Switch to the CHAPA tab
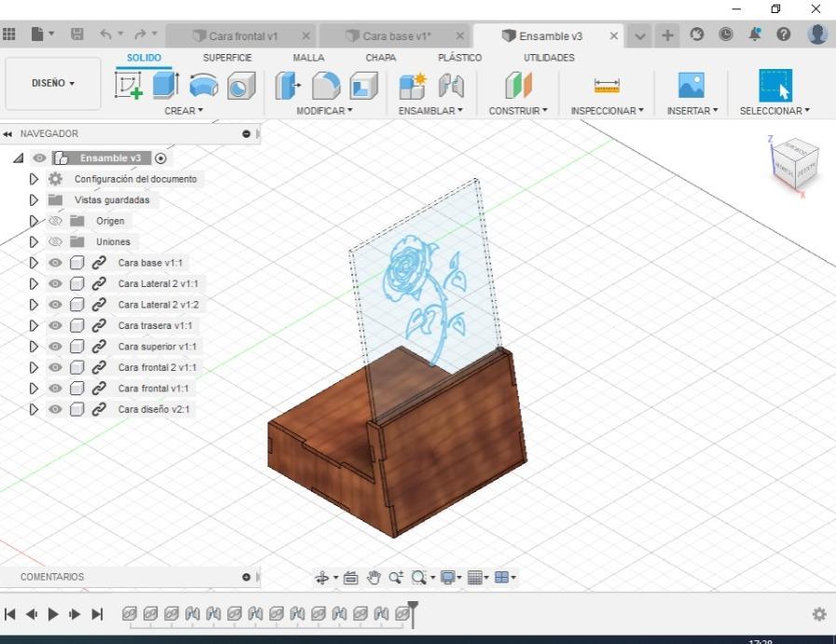This screenshot has width=836, height=644. coord(380,58)
